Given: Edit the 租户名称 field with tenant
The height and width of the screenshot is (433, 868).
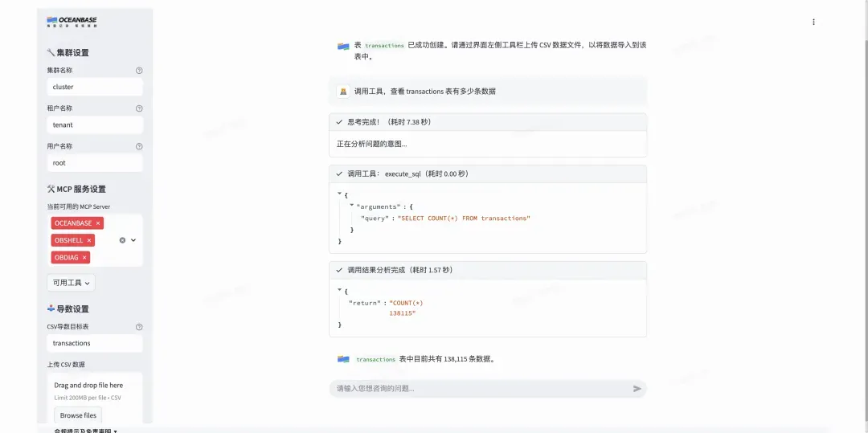Looking at the screenshot, I should click(x=95, y=125).
